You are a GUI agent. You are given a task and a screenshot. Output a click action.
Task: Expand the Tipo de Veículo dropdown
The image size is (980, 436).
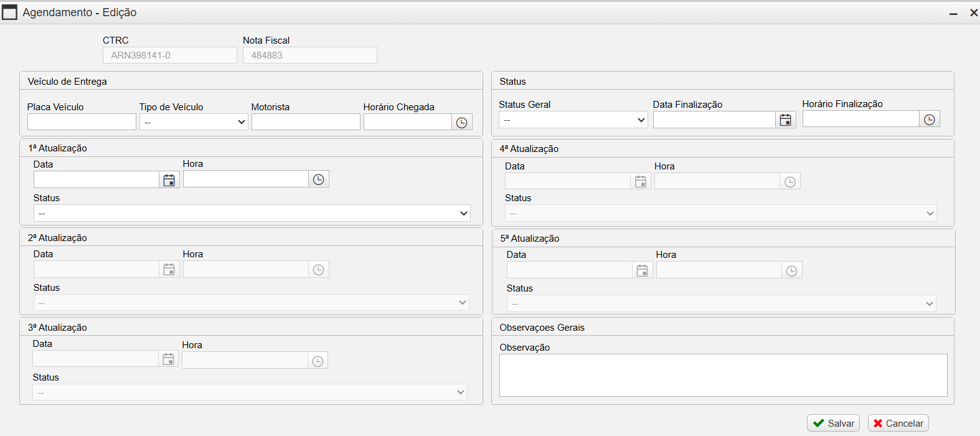coord(194,122)
